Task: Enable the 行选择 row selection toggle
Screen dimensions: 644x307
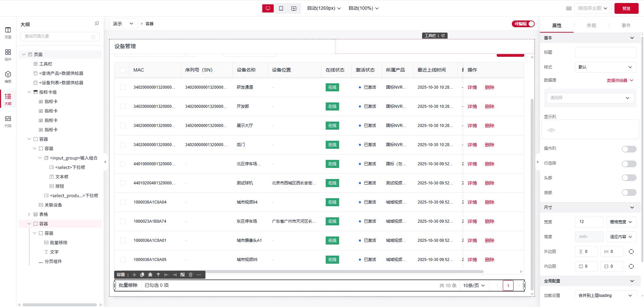Action: [629, 164]
